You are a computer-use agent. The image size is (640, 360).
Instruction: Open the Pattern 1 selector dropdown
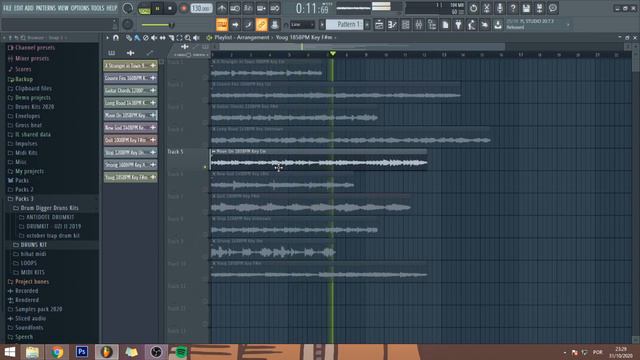(x=344, y=24)
